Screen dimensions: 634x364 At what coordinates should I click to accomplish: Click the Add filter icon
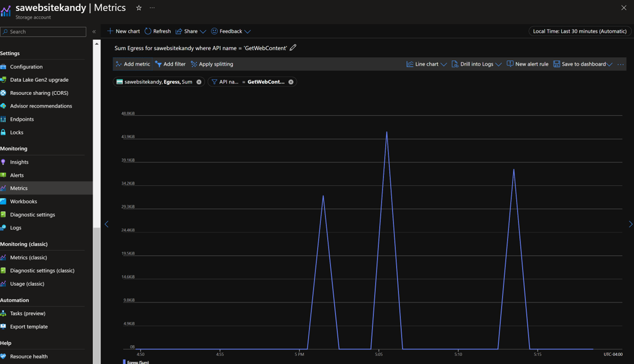[158, 64]
